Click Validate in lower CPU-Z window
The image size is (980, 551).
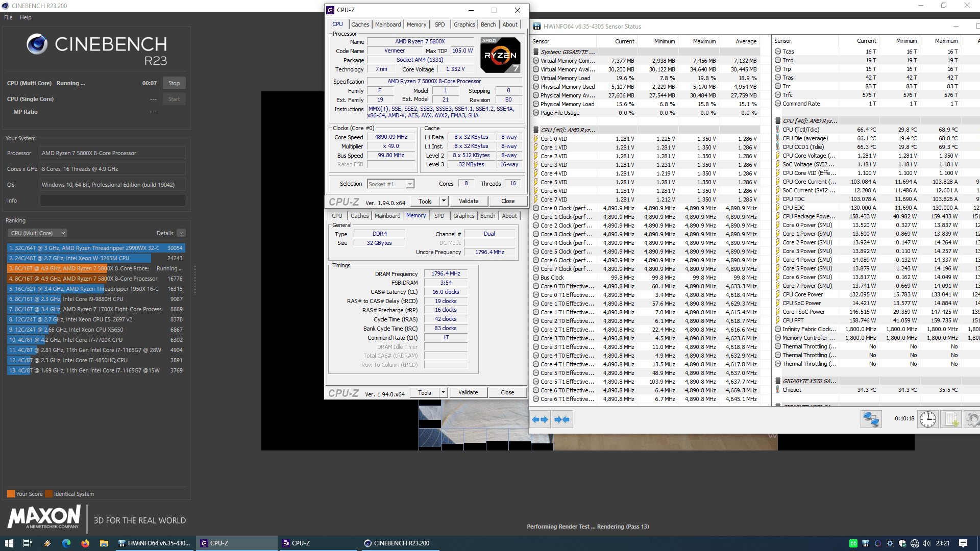pos(468,392)
